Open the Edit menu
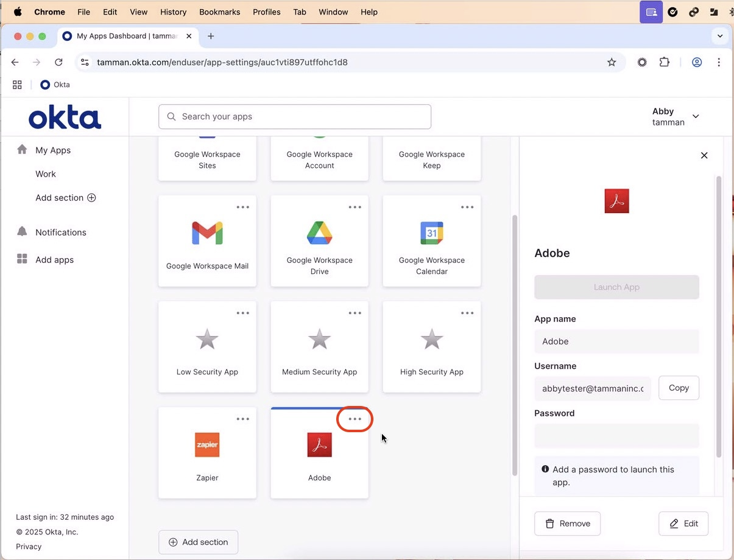The width and height of the screenshot is (734, 560). [110, 12]
